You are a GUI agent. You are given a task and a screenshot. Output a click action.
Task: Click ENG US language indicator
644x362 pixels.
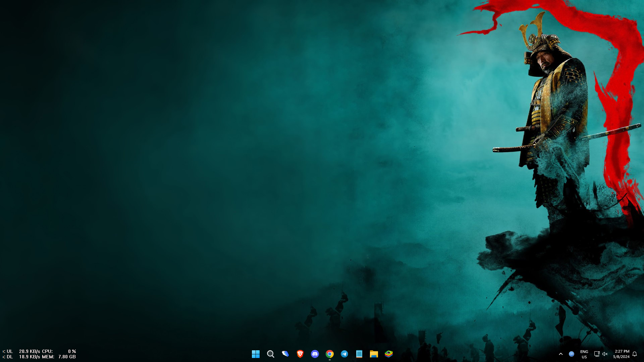[584, 354]
